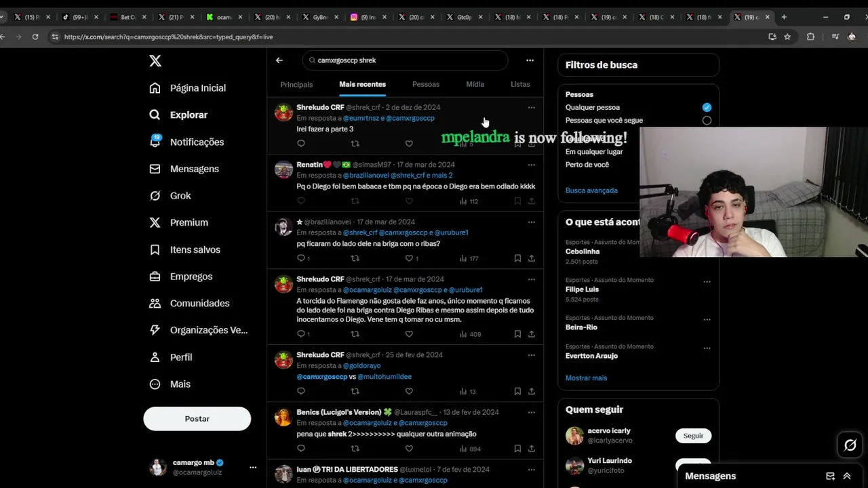Open account menu dots beside camargo mb
Screen dimensions: 868x488
click(x=253, y=468)
